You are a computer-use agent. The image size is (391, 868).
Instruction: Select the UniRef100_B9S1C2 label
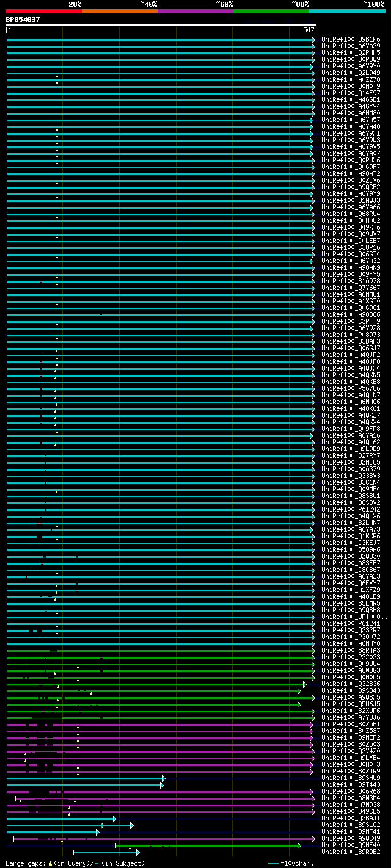coord(351,825)
